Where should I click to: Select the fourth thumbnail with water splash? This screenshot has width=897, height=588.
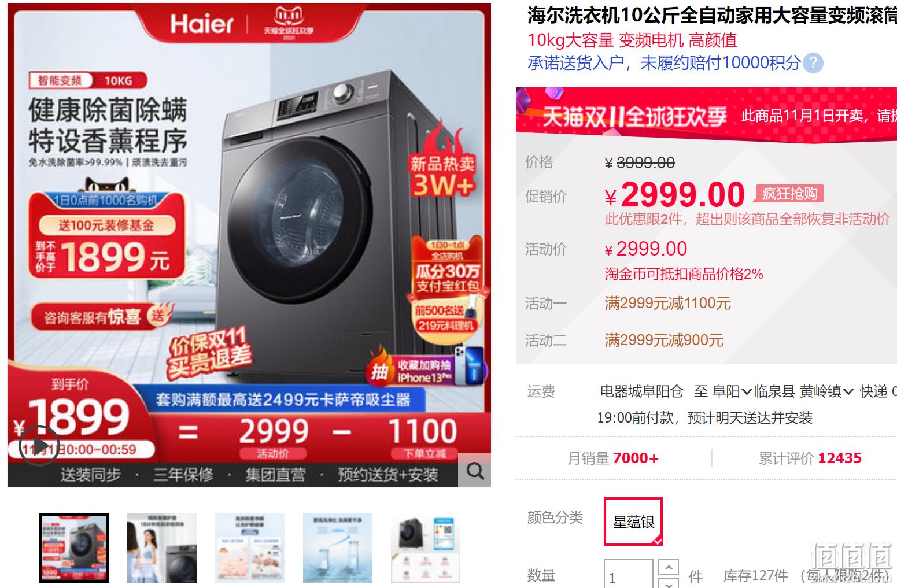[338, 548]
